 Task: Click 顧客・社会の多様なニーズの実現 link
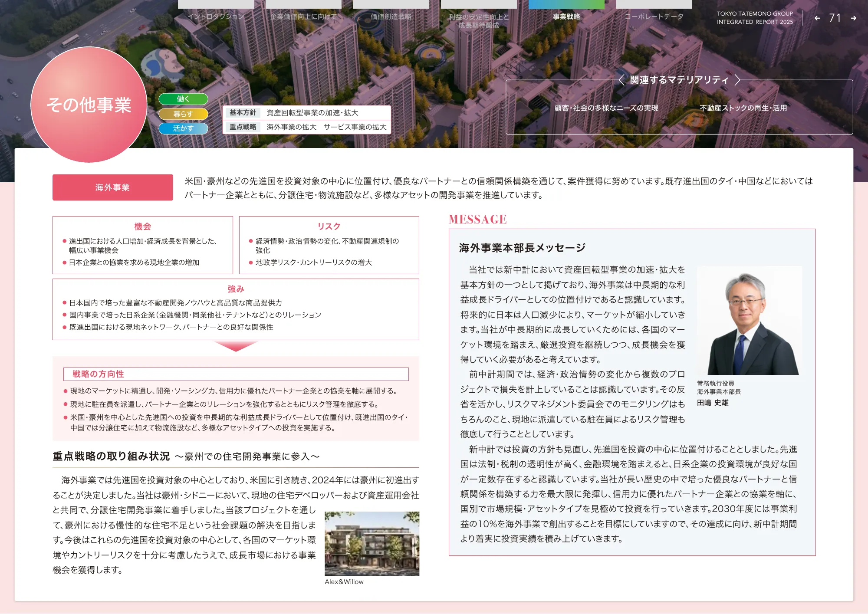[606, 108]
